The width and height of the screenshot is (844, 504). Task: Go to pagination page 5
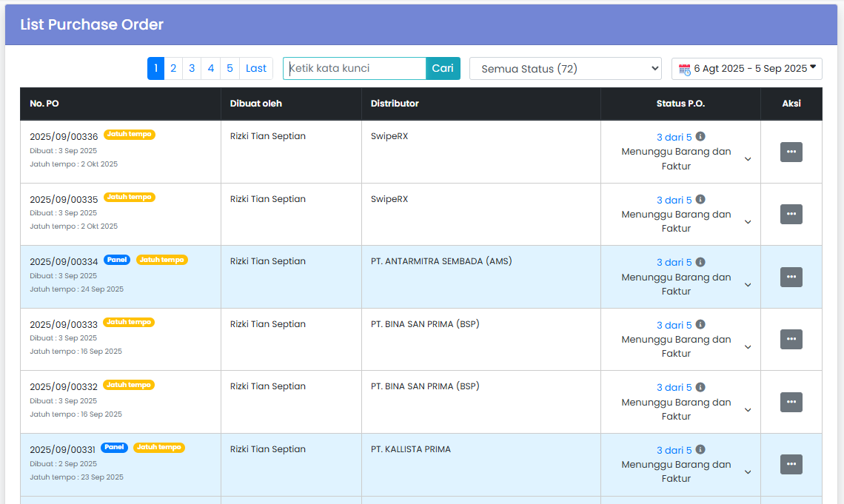(230, 69)
